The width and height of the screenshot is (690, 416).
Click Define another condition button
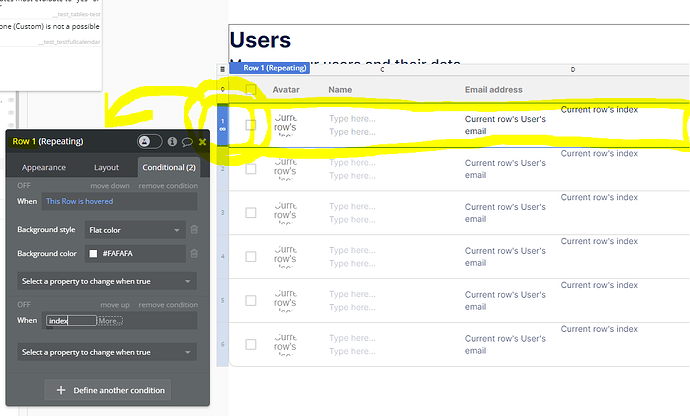coord(108,390)
